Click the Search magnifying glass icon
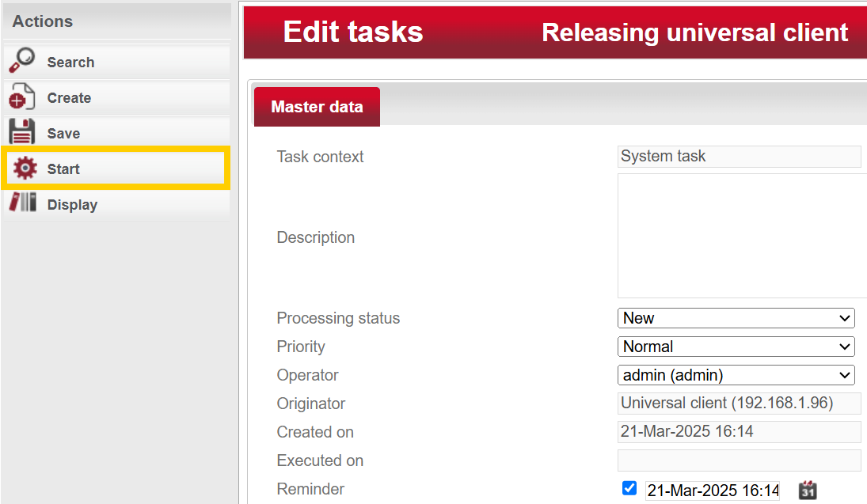867x504 pixels. point(21,62)
